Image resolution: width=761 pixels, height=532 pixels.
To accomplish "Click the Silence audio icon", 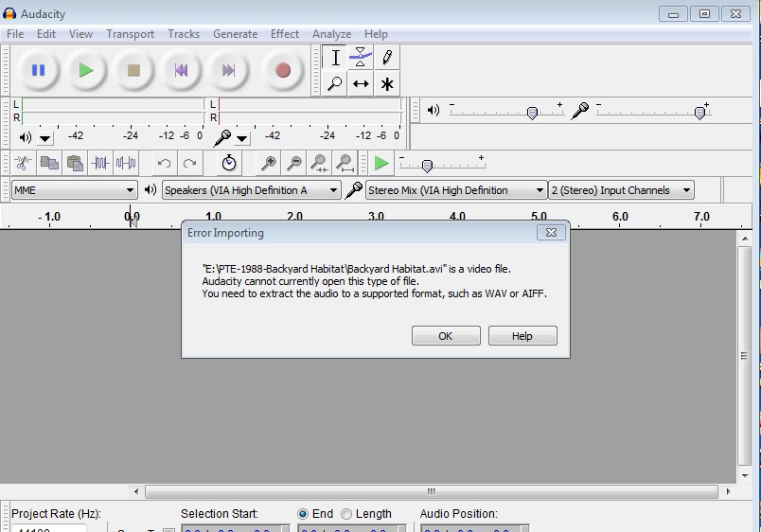I will point(126,163).
